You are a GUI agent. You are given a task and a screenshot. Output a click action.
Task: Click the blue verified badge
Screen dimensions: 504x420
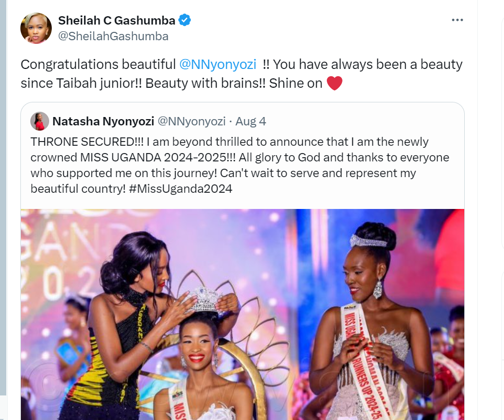(185, 20)
